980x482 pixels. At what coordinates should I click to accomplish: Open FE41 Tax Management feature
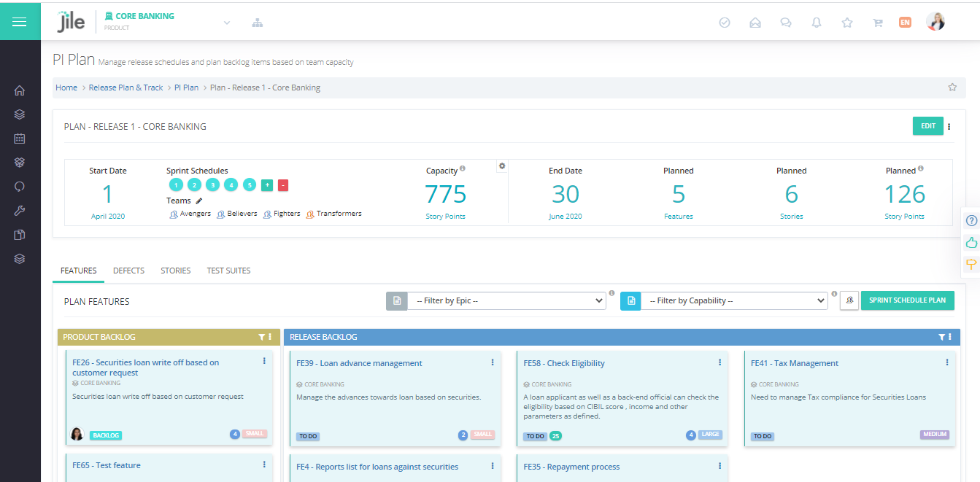pos(795,363)
